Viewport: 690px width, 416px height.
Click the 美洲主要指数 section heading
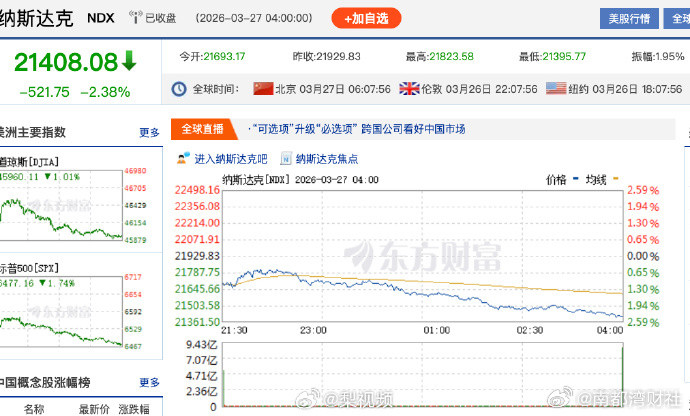pos(33,132)
